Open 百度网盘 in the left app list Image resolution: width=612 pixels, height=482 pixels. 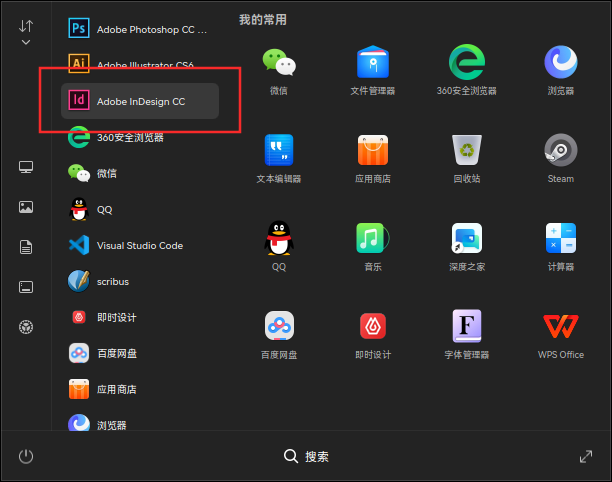(140, 353)
